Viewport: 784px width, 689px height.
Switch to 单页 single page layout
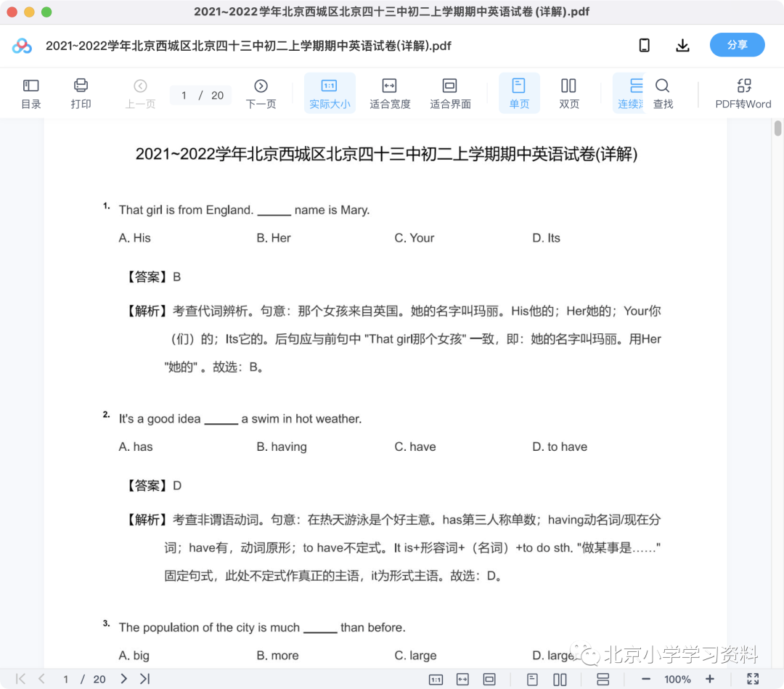519,94
